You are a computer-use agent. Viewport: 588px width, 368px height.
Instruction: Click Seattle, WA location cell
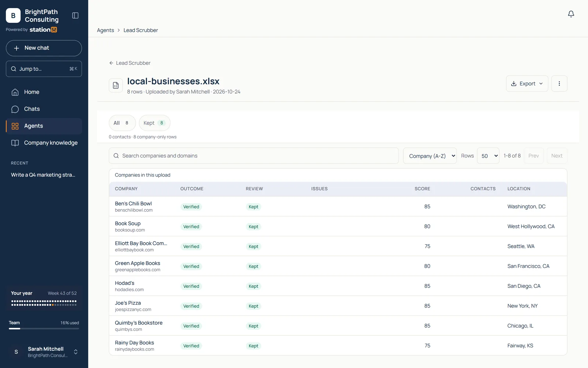(x=521, y=246)
